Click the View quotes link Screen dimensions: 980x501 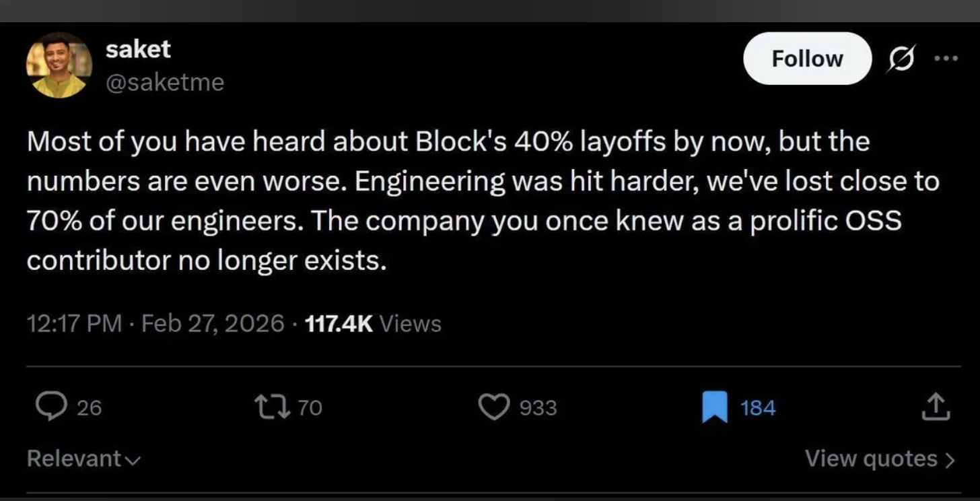pyautogui.click(x=871, y=459)
